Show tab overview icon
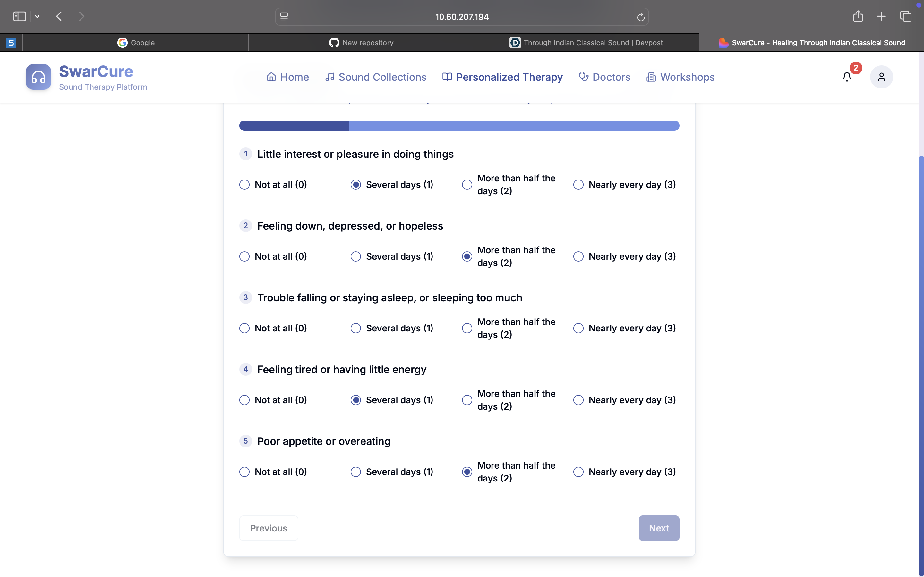Screen dimensions: 924x577 [906, 16]
